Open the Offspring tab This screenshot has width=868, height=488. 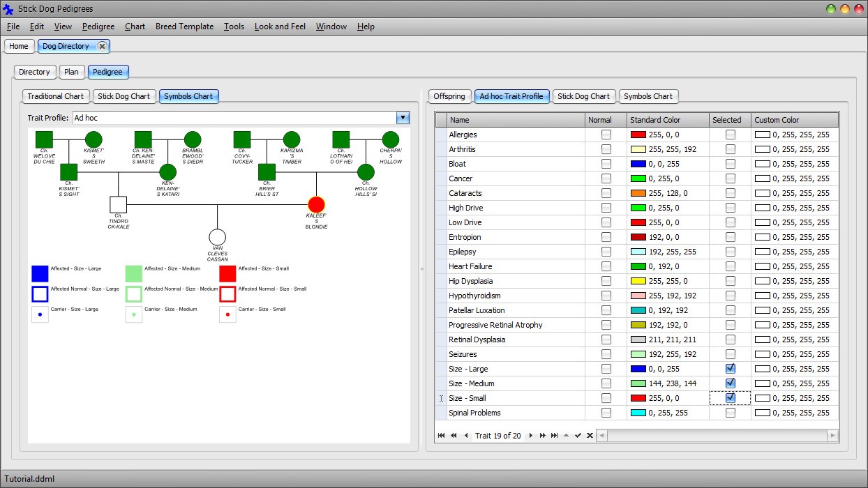(449, 96)
